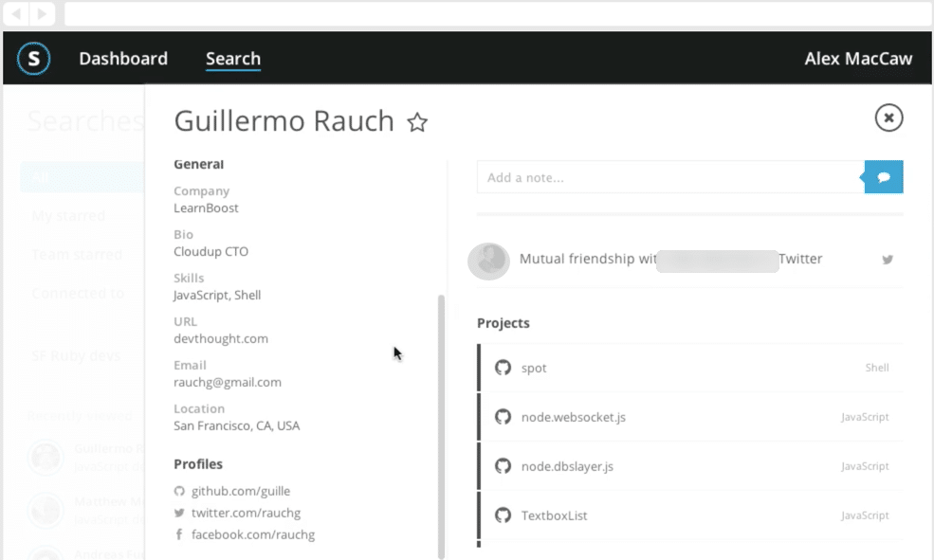Viewport: 934px width, 560px height.
Task: Submit note with the speech bubble button
Action: (884, 177)
